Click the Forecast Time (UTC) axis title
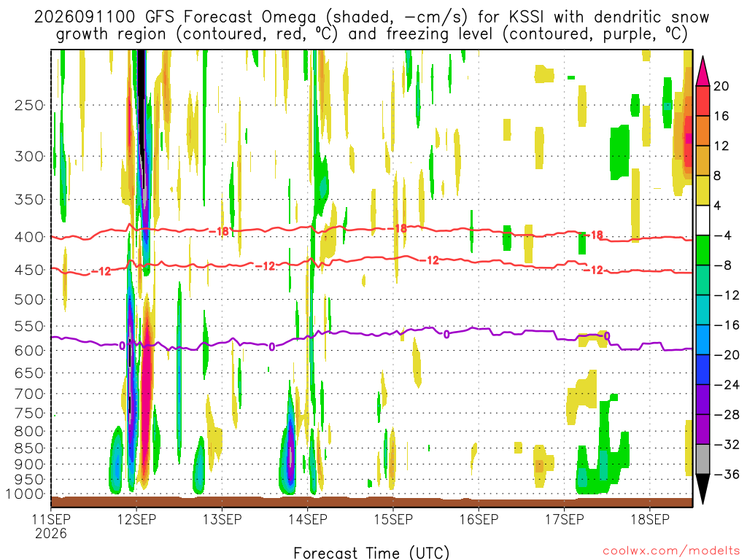 371,553
